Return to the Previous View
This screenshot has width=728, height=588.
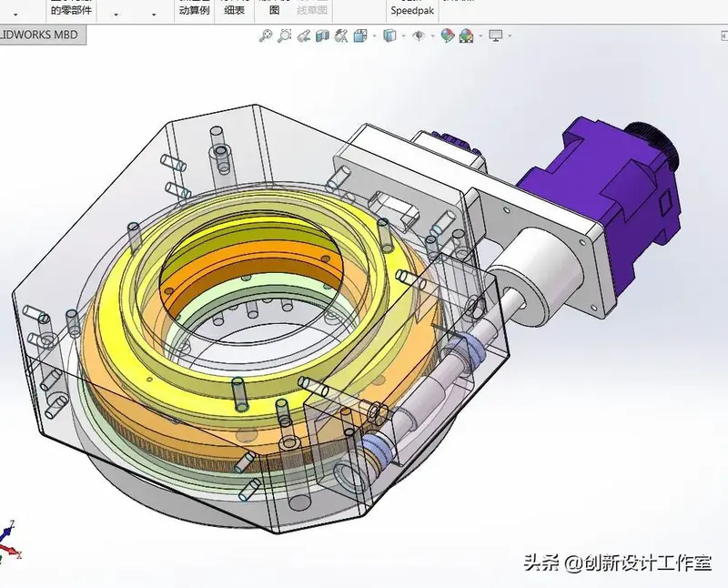point(304,35)
